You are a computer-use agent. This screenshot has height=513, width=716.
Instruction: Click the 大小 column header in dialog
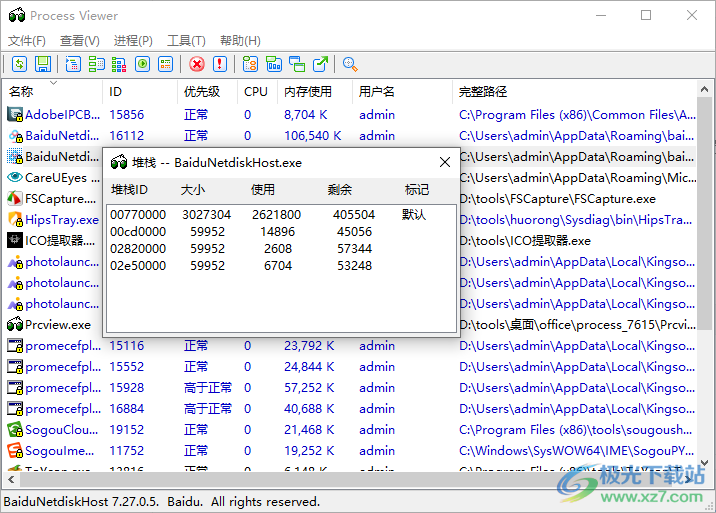[193, 190]
